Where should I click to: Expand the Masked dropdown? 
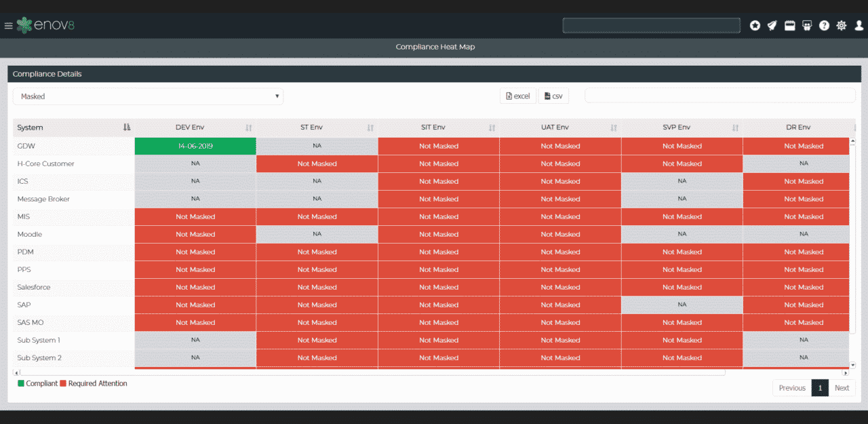[x=148, y=96]
